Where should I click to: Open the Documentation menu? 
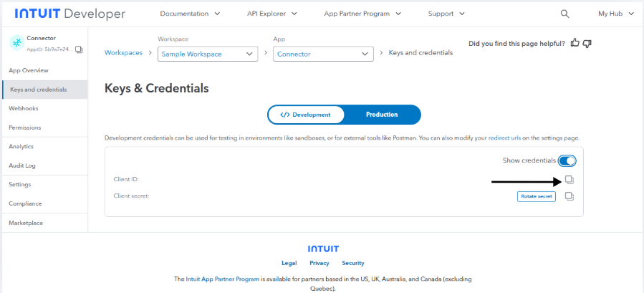(190, 14)
